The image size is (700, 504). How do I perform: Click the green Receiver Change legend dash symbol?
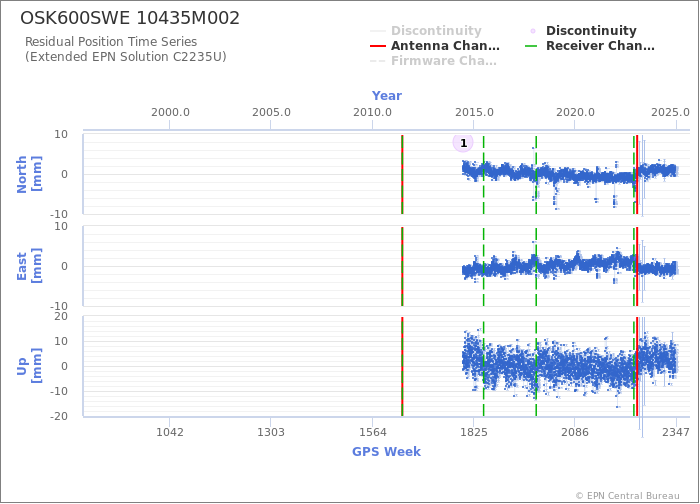pos(533,46)
